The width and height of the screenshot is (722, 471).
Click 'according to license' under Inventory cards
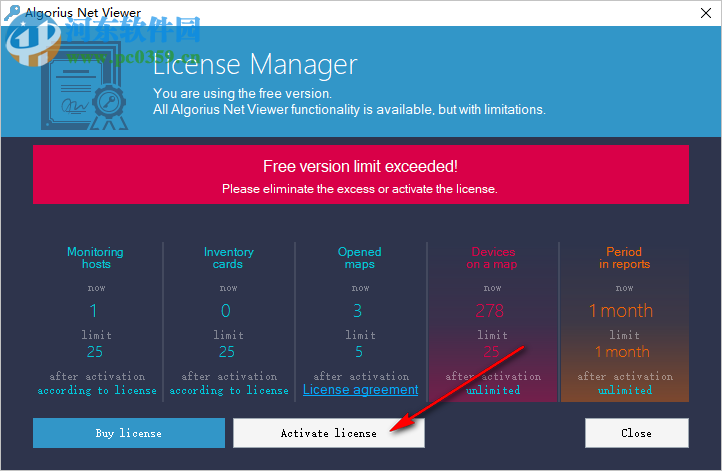click(x=229, y=390)
